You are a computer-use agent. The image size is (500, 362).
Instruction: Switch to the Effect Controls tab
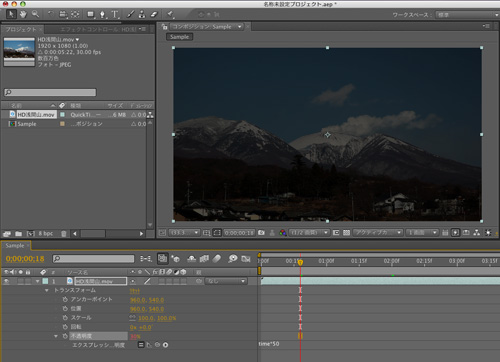[98, 29]
